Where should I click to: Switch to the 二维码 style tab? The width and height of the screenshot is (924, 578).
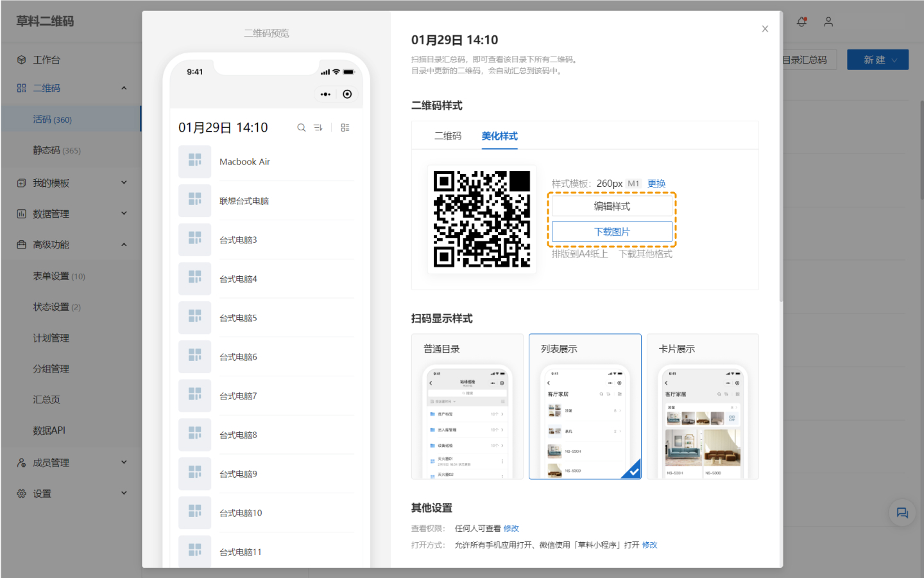[448, 136]
